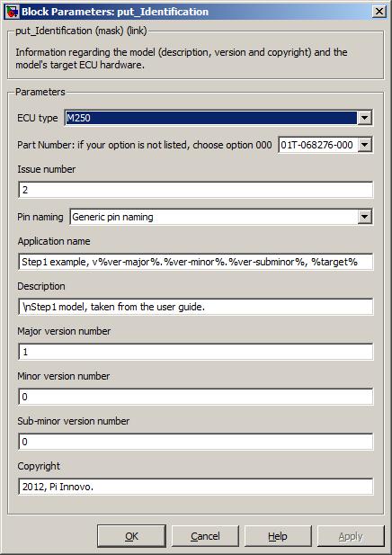This screenshot has width=392, height=555.
Task: Click the Major version number field
Action: pos(196,352)
